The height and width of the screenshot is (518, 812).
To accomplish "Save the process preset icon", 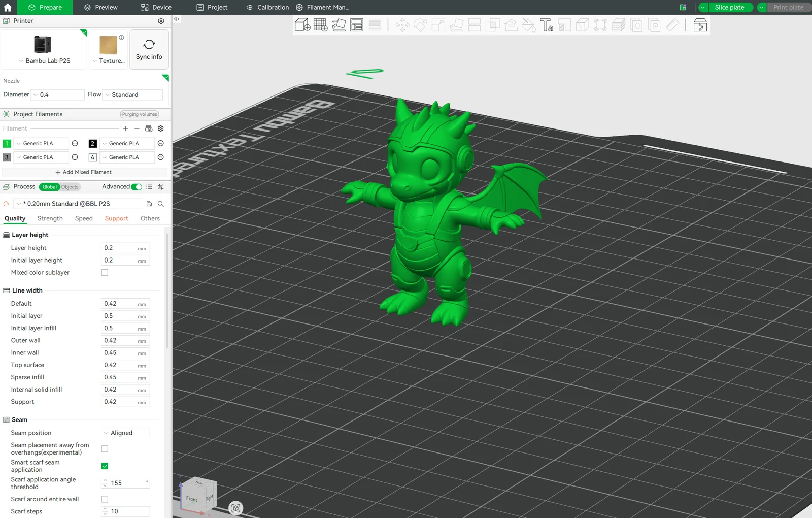I will pos(149,204).
